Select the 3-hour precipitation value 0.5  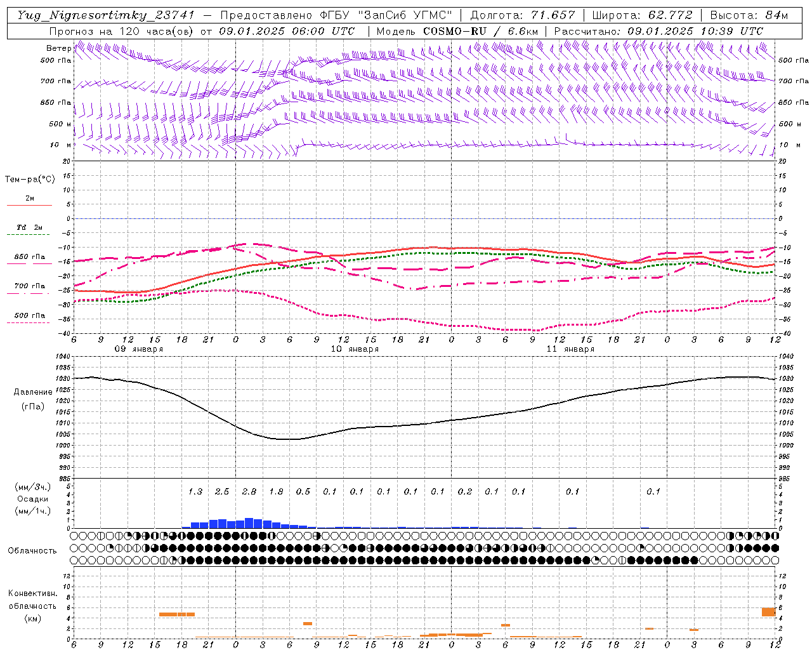coord(303,491)
